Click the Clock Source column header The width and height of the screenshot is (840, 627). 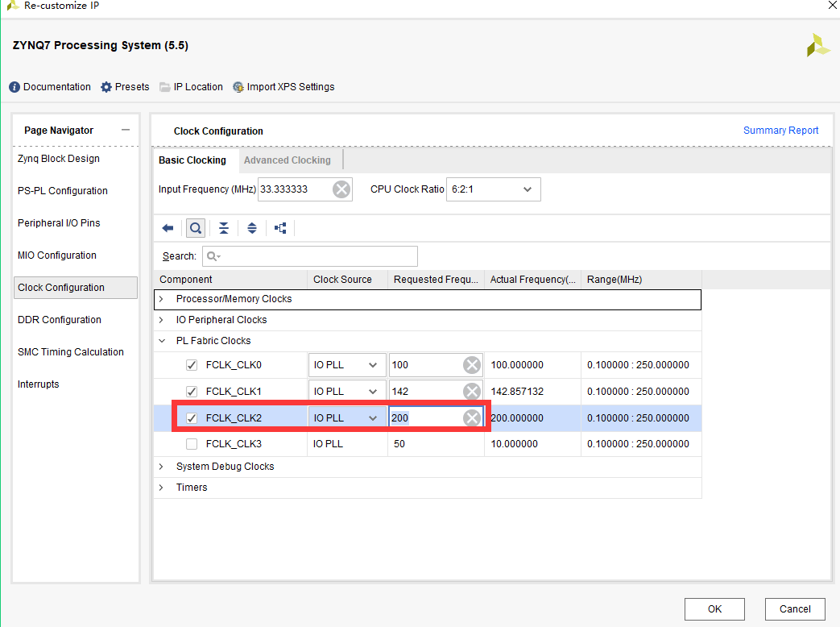pos(347,279)
